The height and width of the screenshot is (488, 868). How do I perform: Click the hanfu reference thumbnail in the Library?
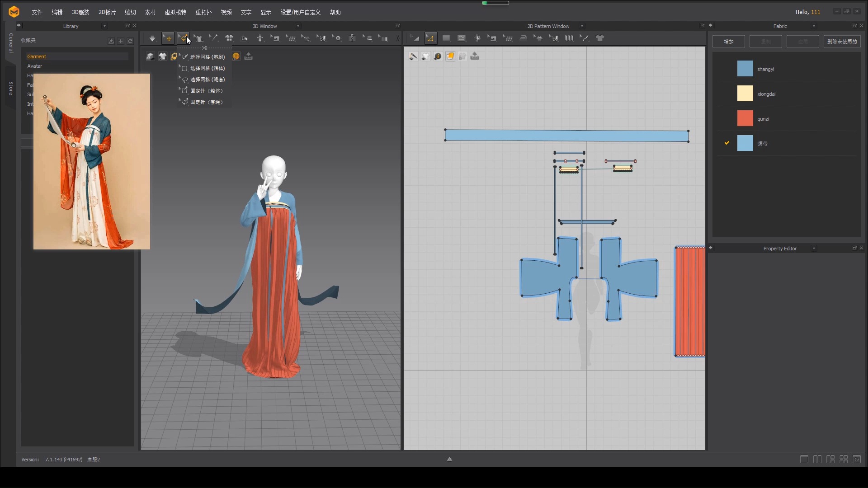91,161
